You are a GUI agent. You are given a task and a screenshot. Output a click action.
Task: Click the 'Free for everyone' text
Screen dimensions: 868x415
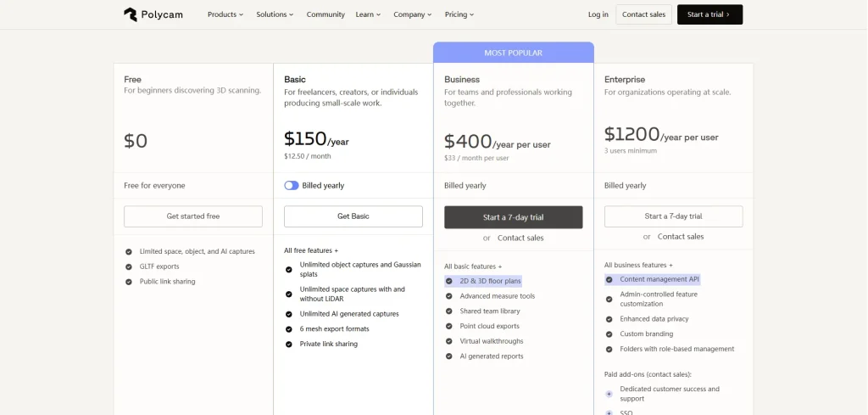click(x=154, y=186)
